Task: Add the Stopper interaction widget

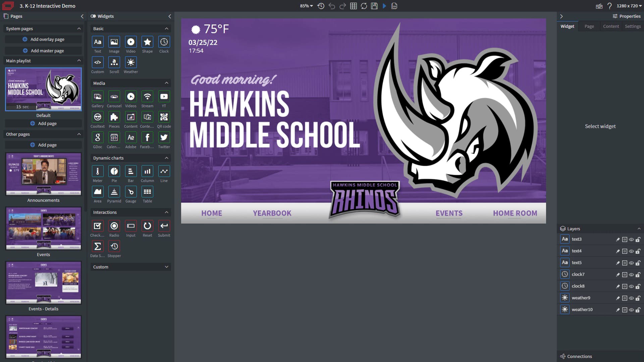Action: [114, 246]
